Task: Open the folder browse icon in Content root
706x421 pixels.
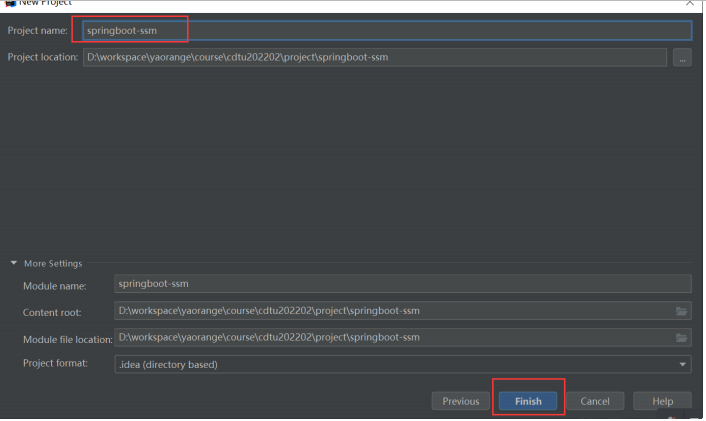Action: pos(681,311)
